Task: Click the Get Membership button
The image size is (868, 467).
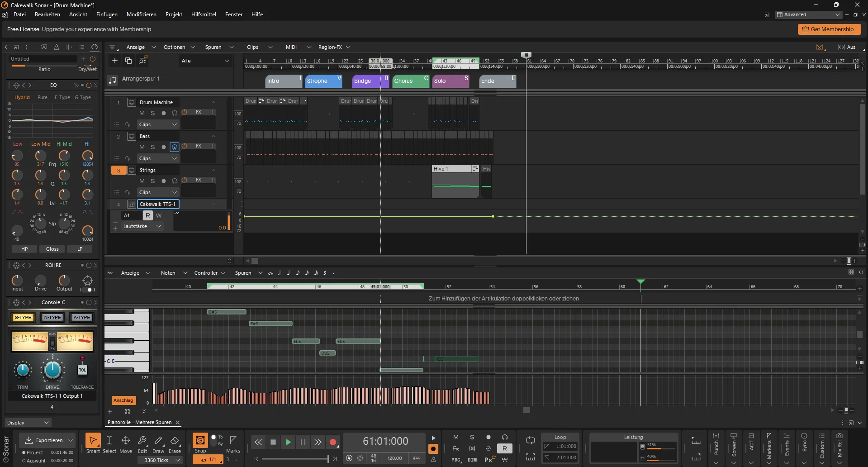Action: click(x=828, y=29)
